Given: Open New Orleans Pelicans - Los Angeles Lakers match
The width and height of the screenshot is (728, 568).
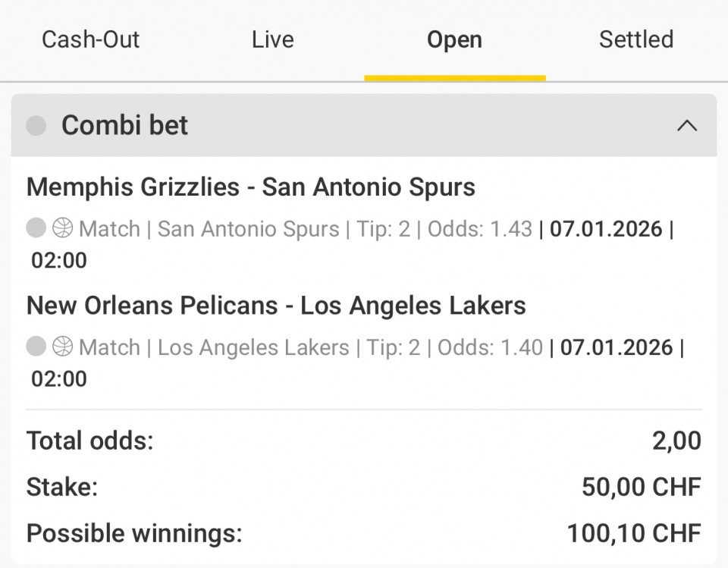Looking at the screenshot, I should point(276,306).
